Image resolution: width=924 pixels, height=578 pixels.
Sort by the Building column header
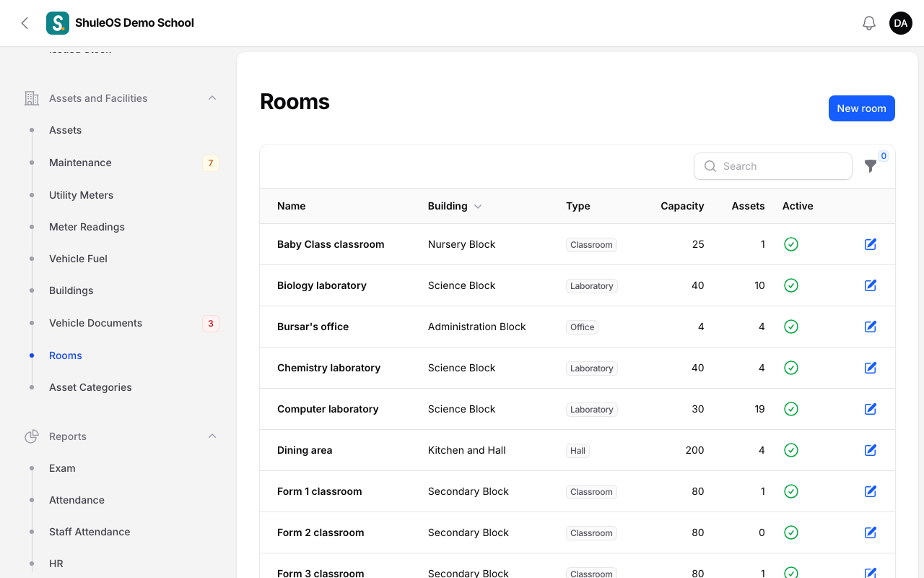tap(455, 206)
